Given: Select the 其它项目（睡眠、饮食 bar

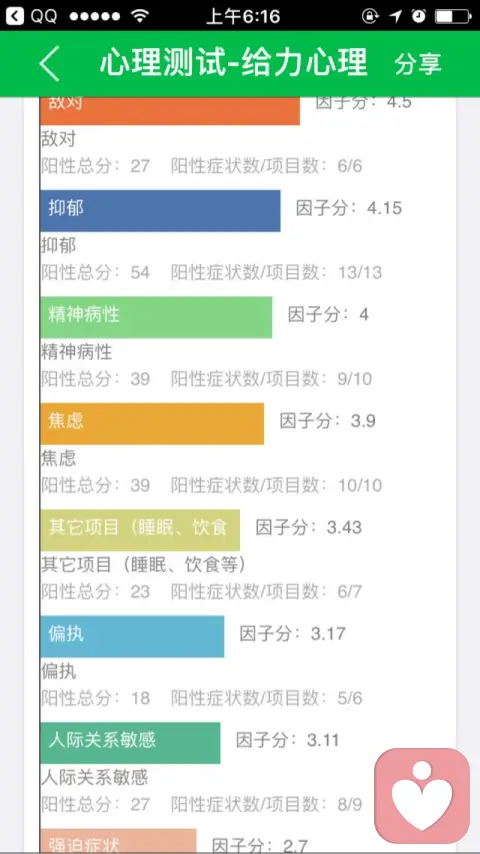Looking at the screenshot, I should coord(140,530).
